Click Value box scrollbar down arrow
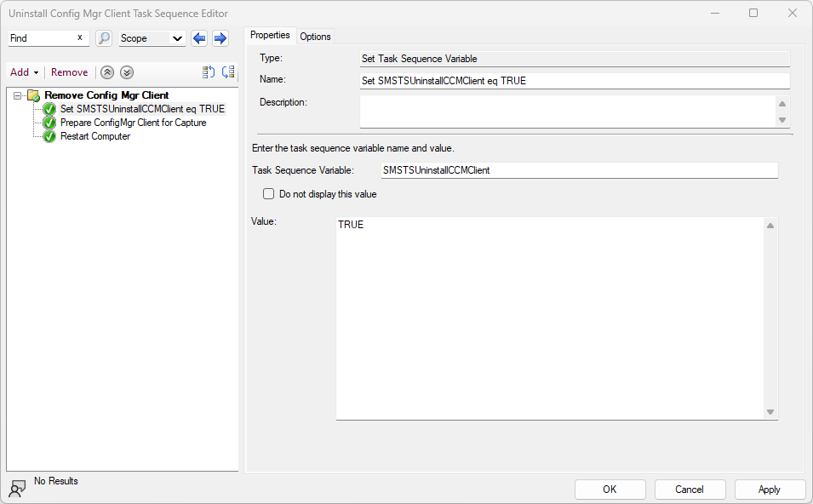Image resolution: width=813 pixels, height=504 pixels. (x=770, y=412)
